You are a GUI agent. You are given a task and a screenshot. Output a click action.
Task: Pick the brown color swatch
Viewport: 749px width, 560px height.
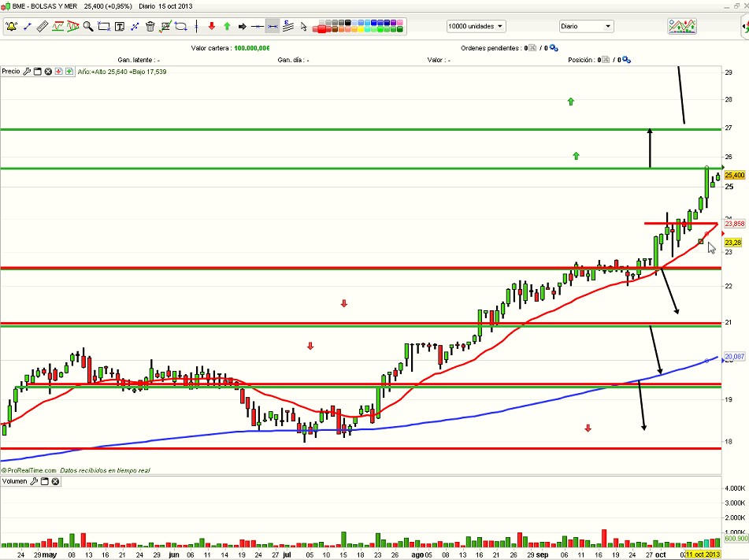(336, 29)
